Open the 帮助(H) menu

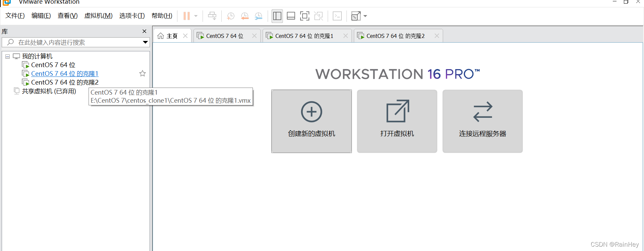(x=162, y=16)
